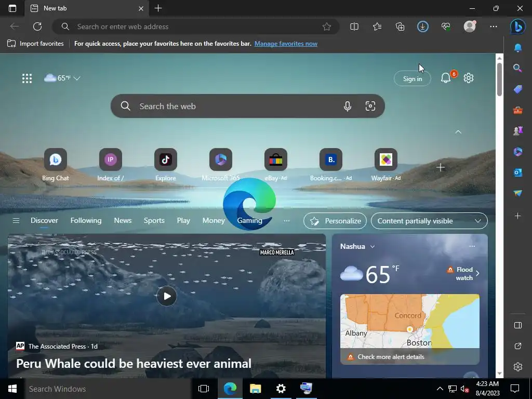Screen dimensions: 532x399
Task: Open the sidebar Outlook icon
Action: [x=518, y=172]
